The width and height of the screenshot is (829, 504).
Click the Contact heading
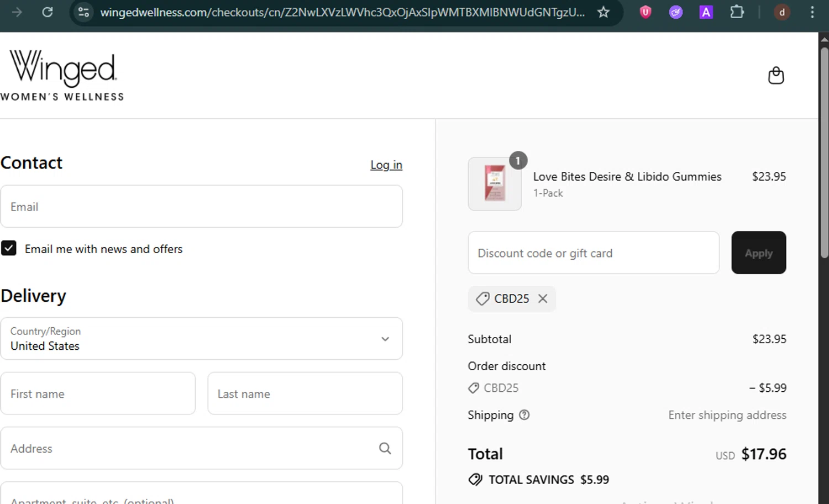coord(32,162)
